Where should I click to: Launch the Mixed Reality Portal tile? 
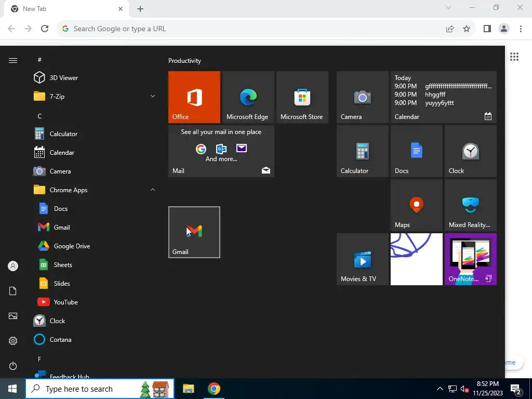[471, 205]
